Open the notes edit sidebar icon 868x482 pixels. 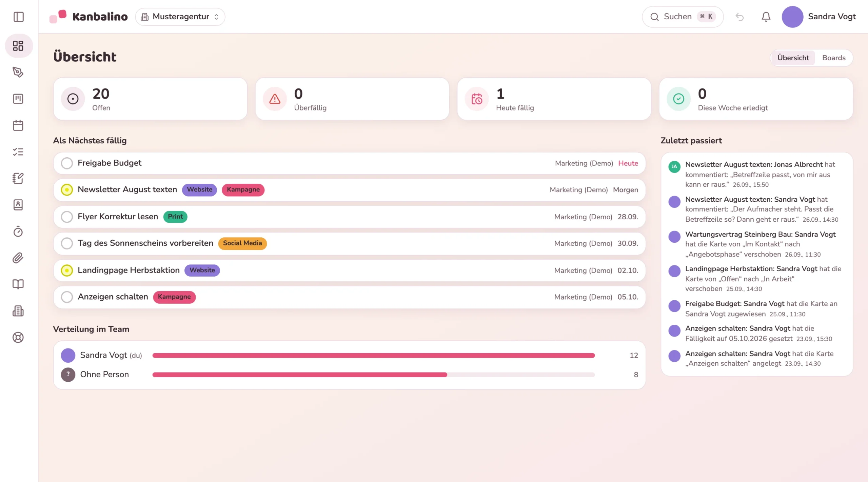coord(18,178)
